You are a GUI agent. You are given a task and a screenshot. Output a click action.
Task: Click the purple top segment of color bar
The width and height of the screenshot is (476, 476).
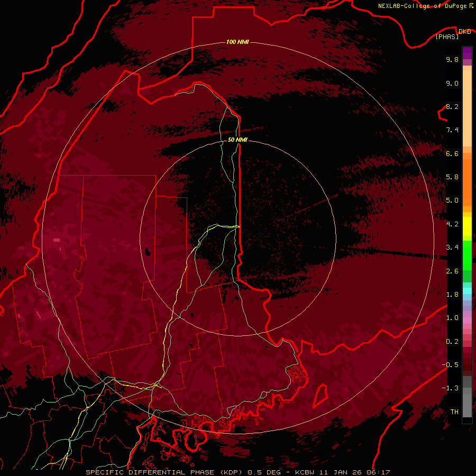467,53
